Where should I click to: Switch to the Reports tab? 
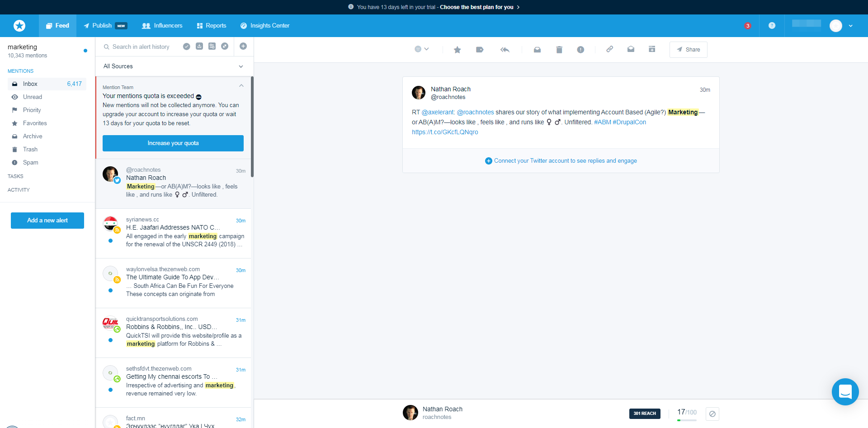(212, 26)
